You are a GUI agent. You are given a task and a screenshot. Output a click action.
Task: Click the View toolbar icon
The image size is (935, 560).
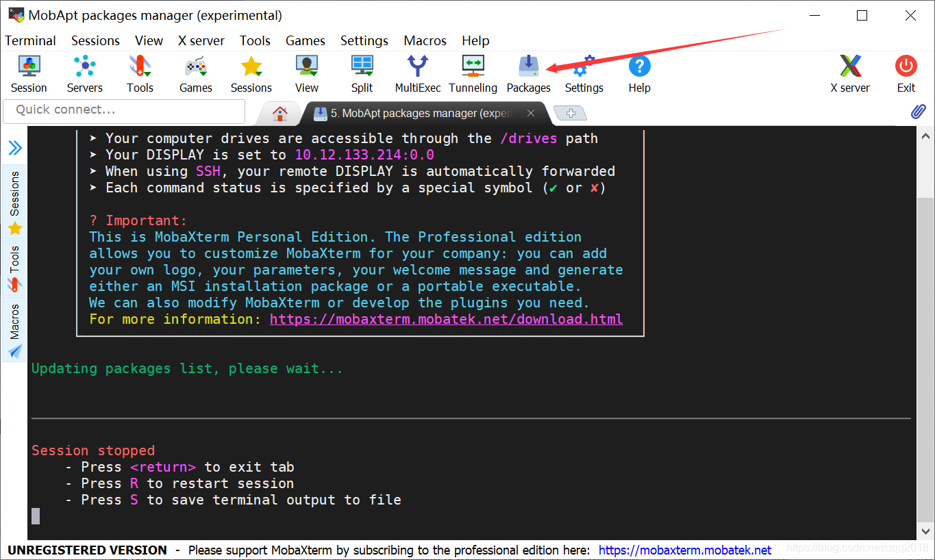[307, 74]
